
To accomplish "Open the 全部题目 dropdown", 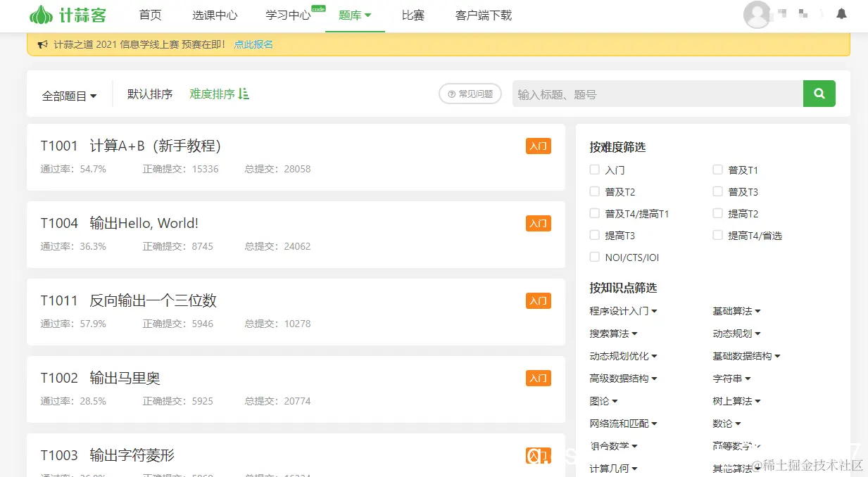I will [x=70, y=96].
